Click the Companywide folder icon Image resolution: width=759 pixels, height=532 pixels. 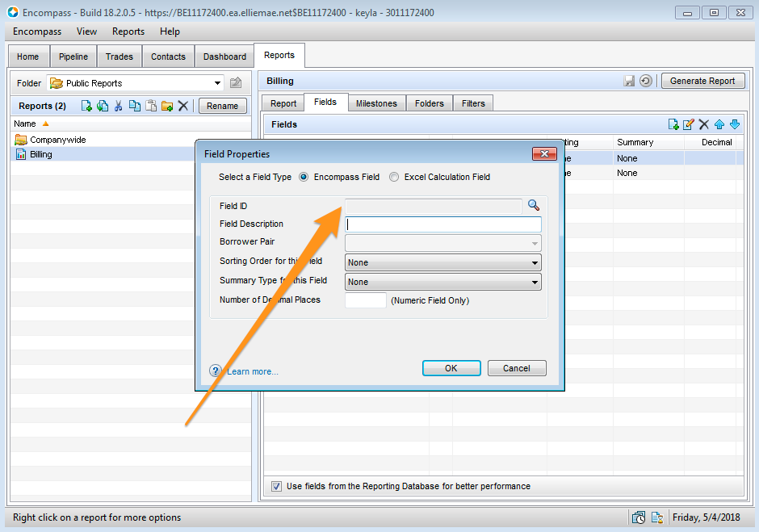click(21, 140)
